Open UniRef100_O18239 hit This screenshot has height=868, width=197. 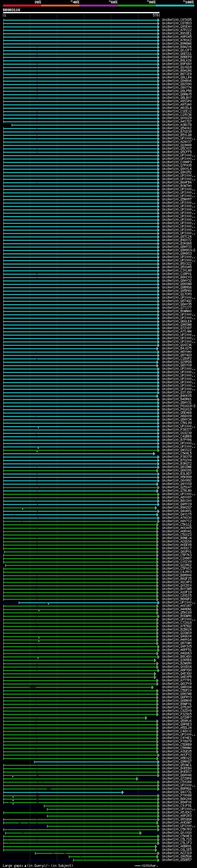click(x=177, y=433)
